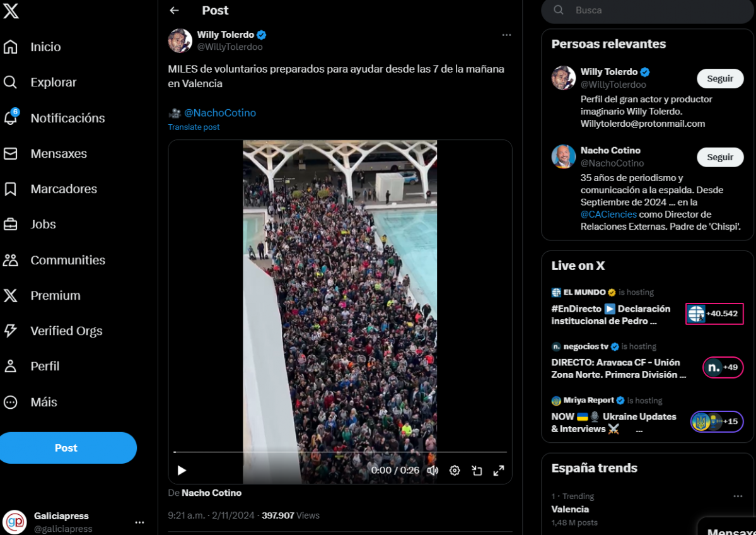Open post options three-dot menu

tap(506, 35)
